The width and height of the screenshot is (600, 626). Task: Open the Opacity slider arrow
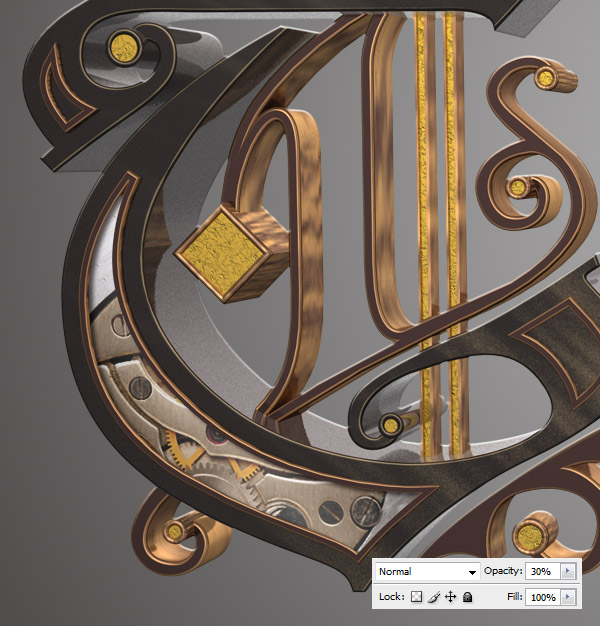click(567, 571)
